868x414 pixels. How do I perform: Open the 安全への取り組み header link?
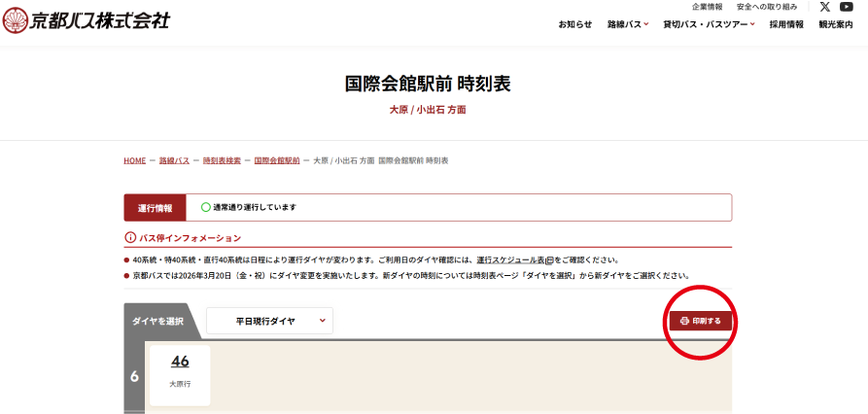pyautogui.click(x=767, y=7)
